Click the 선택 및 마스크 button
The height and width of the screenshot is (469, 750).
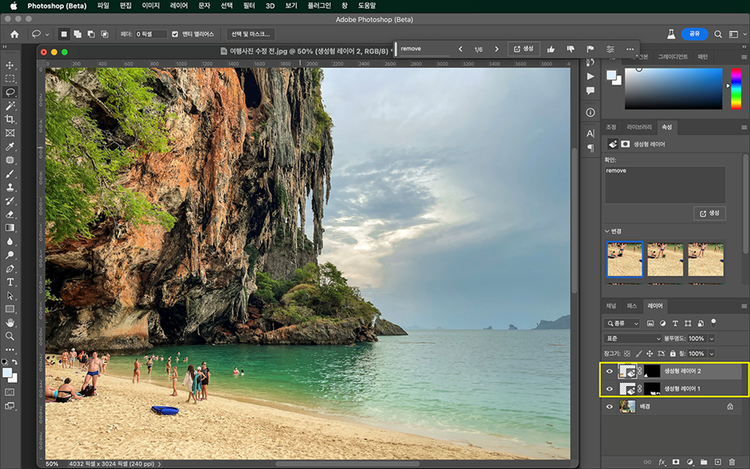pyautogui.click(x=249, y=34)
